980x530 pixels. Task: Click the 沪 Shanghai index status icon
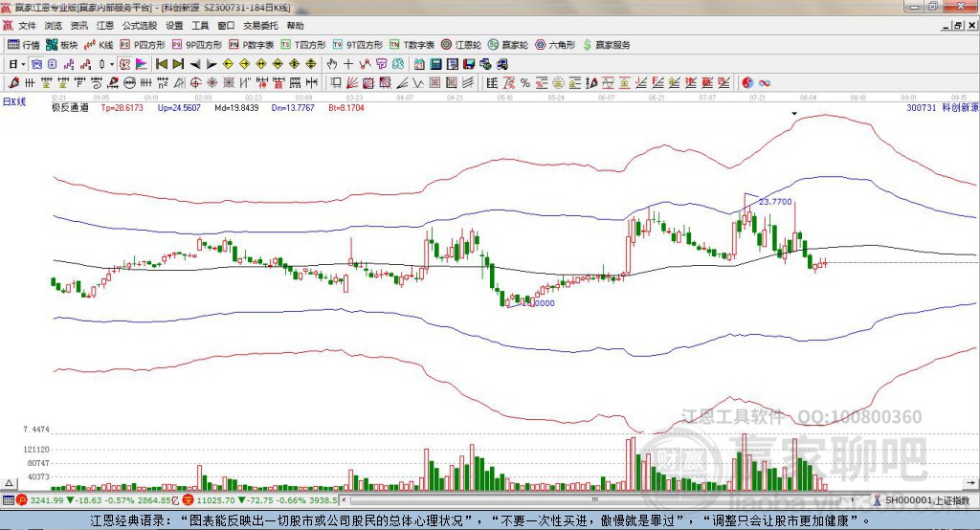(x=22, y=500)
